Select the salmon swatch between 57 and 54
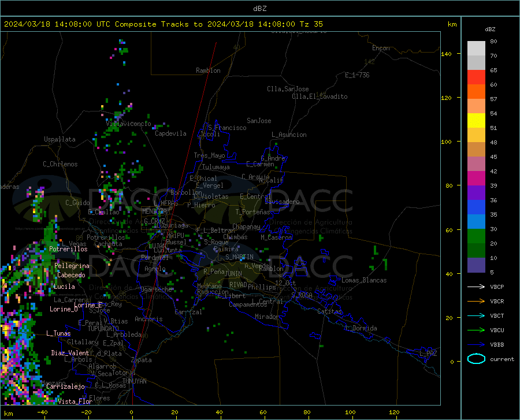 point(476,106)
